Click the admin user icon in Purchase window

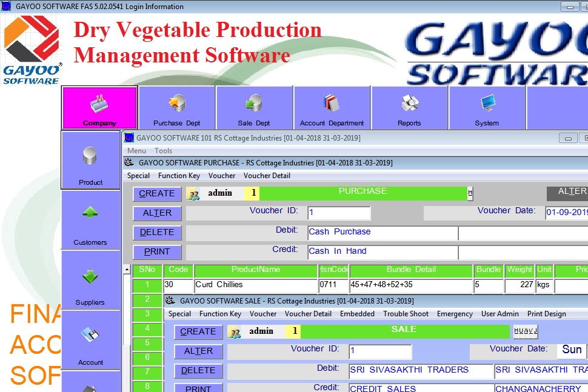point(193,194)
